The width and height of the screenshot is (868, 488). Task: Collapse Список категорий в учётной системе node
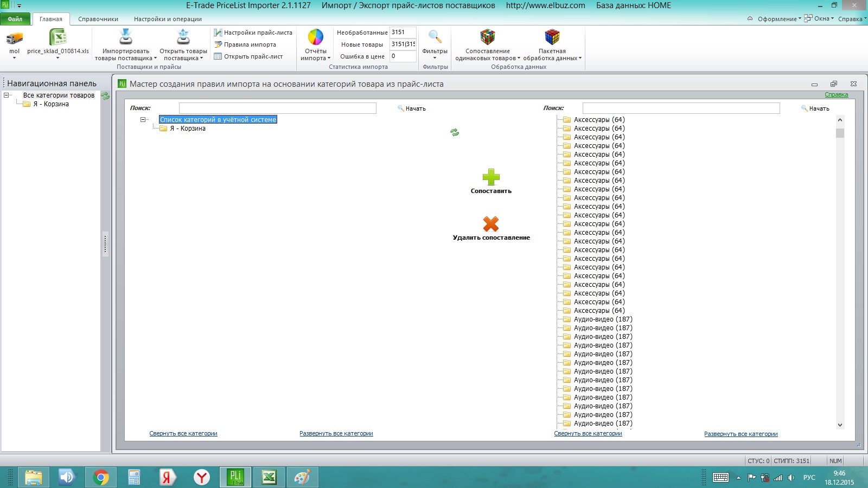click(143, 120)
